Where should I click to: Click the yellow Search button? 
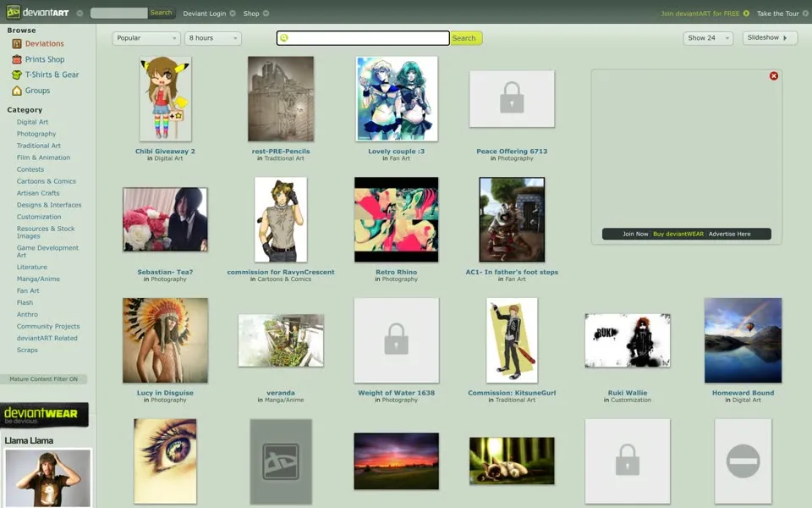[466, 38]
